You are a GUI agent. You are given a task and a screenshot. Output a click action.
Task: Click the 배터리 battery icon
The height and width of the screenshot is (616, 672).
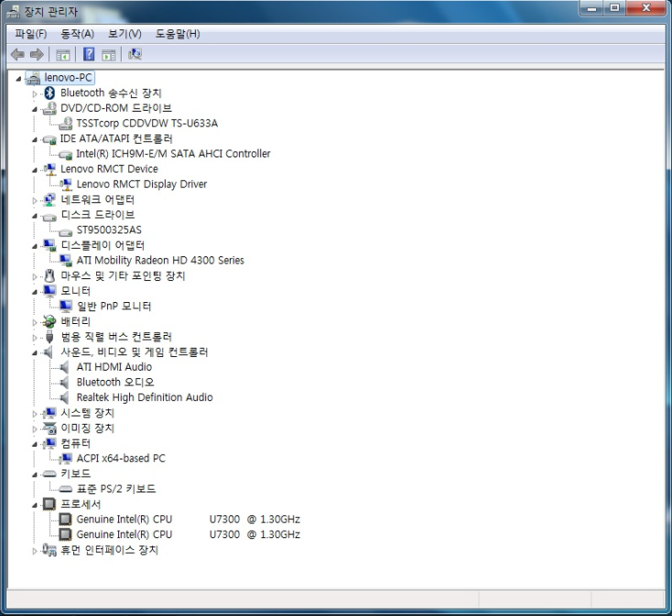pyautogui.click(x=49, y=321)
